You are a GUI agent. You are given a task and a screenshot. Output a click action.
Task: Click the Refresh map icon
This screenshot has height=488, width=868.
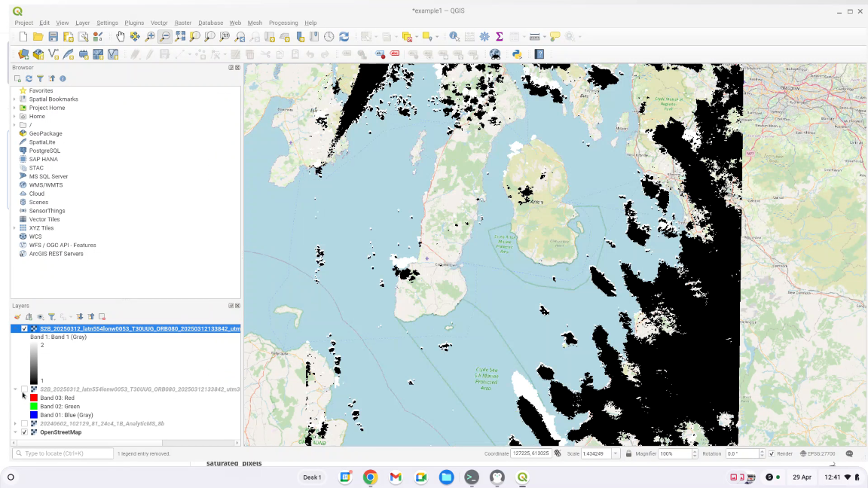[344, 36]
